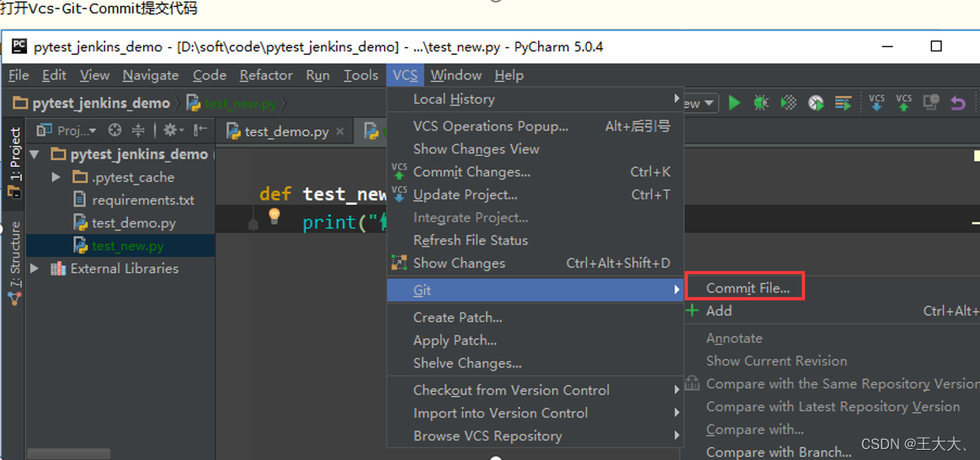980x460 pixels.
Task: Choose Show Changes with Ctrl+Alt+Shift+D
Action: (535, 263)
